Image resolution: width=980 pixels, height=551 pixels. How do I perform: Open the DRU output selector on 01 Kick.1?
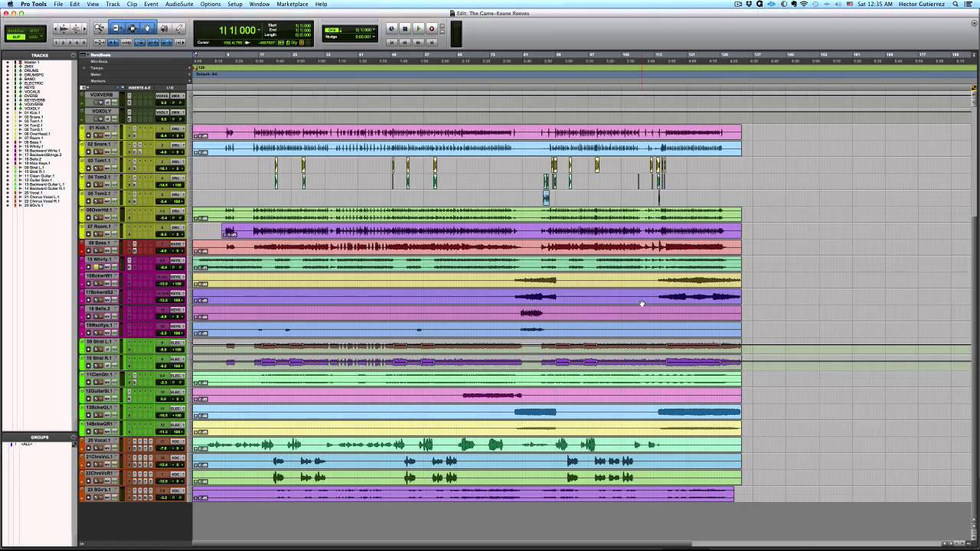(x=175, y=128)
